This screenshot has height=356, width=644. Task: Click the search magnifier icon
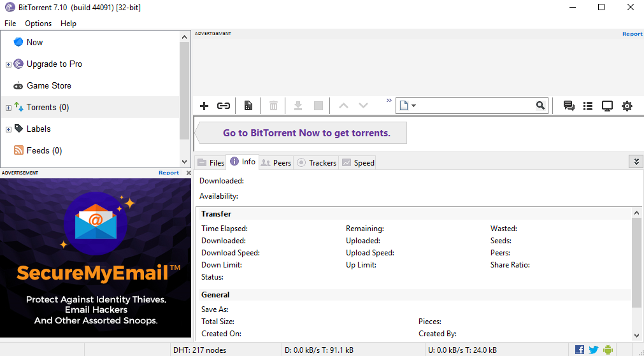[541, 106]
